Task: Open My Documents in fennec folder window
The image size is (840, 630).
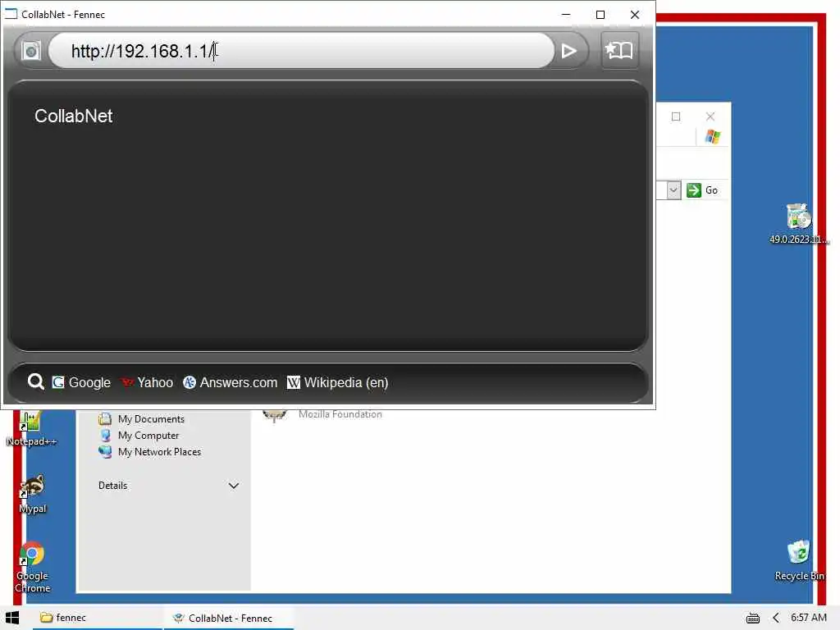Action: pyautogui.click(x=142, y=419)
